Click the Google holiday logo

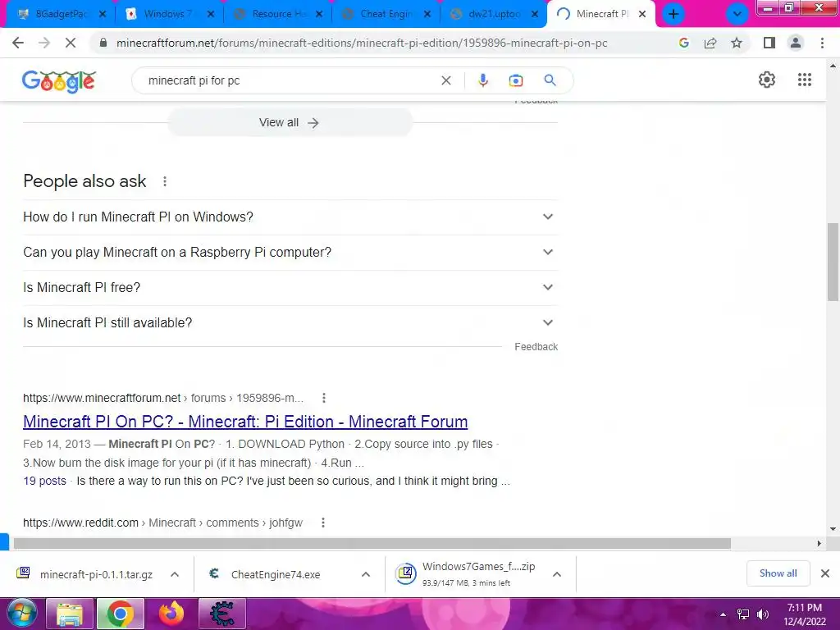click(59, 81)
